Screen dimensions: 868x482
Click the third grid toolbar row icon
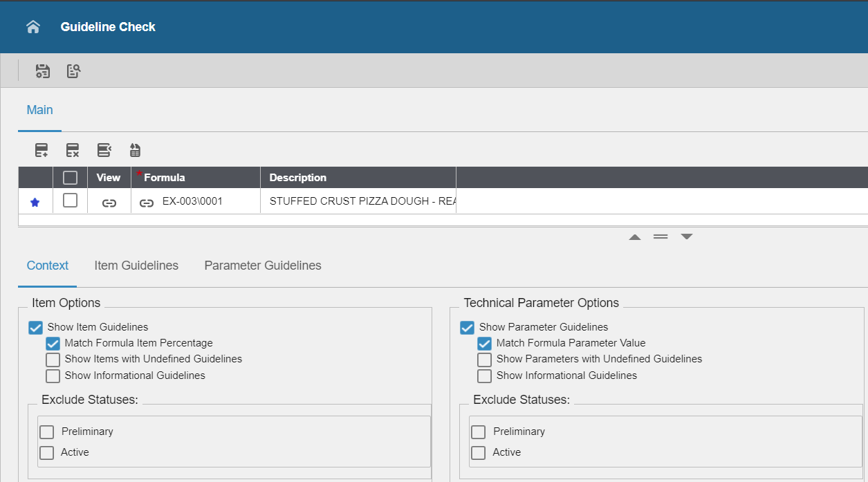point(104,150)
